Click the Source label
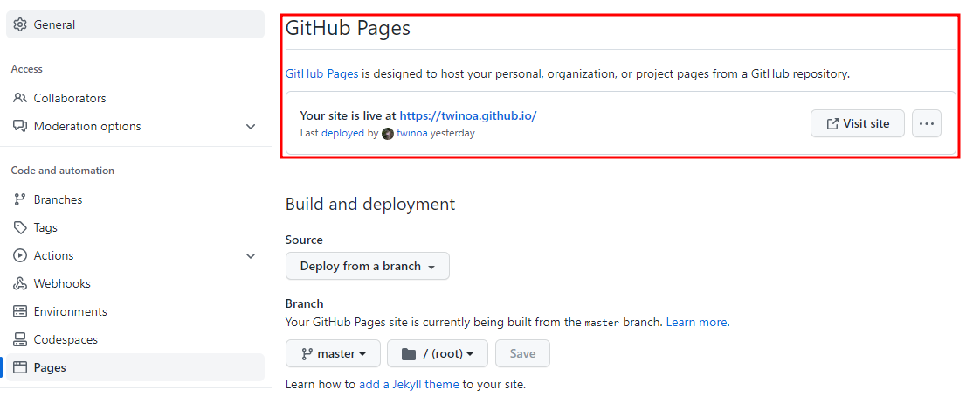The image size is (980, 397). click(304, 240)
